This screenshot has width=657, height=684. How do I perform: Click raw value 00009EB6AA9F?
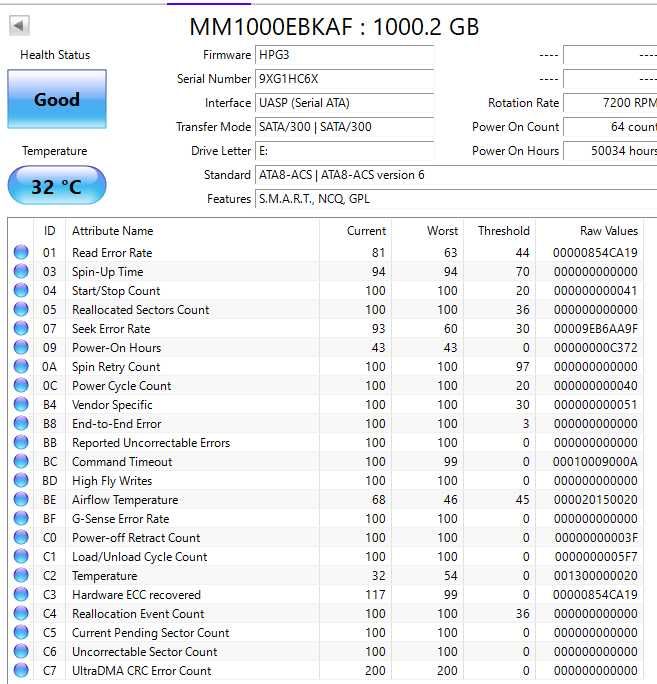595,328
